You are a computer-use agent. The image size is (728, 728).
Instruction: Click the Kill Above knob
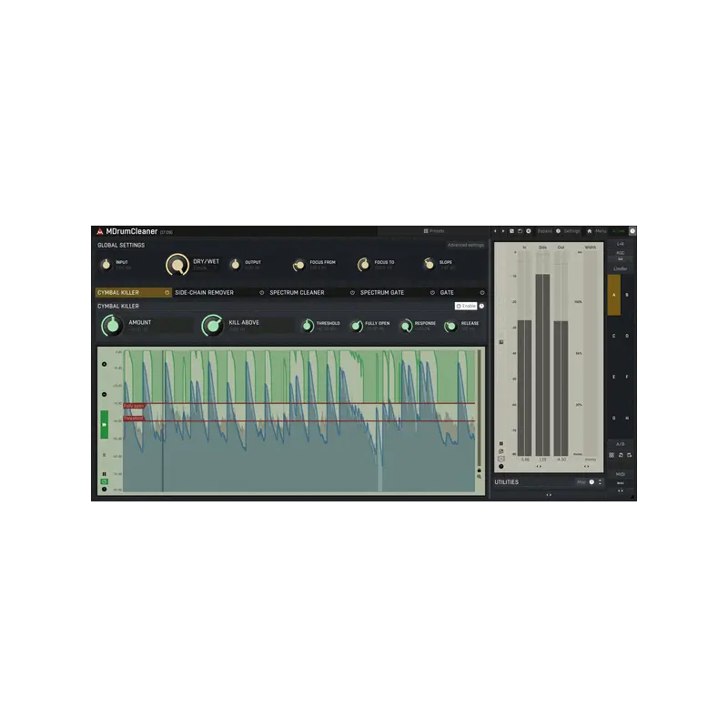213,326
